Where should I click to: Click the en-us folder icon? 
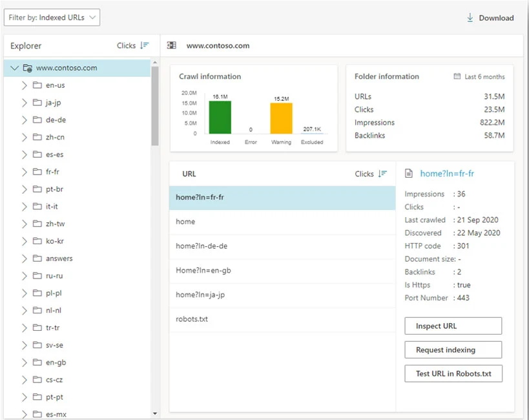[37, 85]
